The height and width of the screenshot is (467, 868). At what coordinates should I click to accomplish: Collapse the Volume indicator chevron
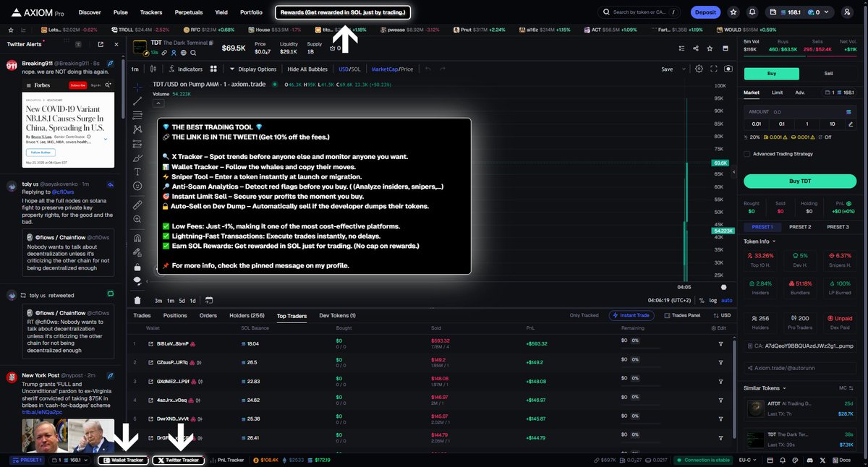click(x=158, y=103)
